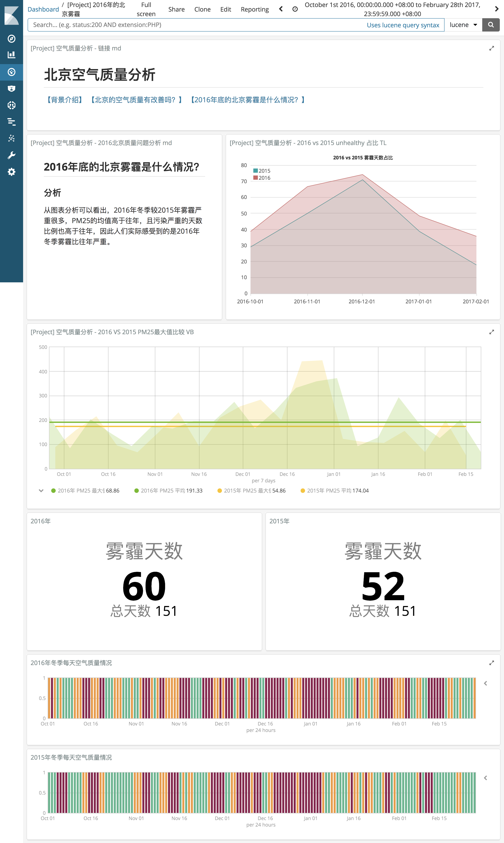Click 2016年 雾霾天数 60 metric
The height and width of the screenshot is (843, 504).
[144, 586]
